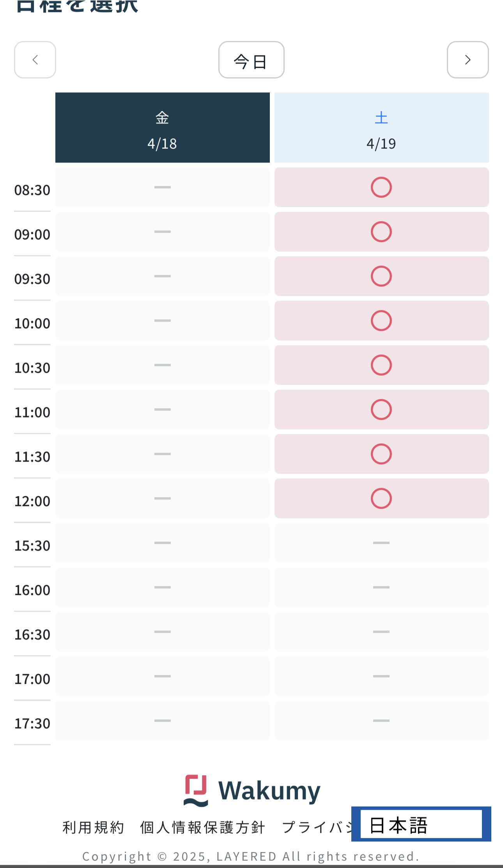
Task: Open the 個人情報保護方針 link
Action: 203,827
